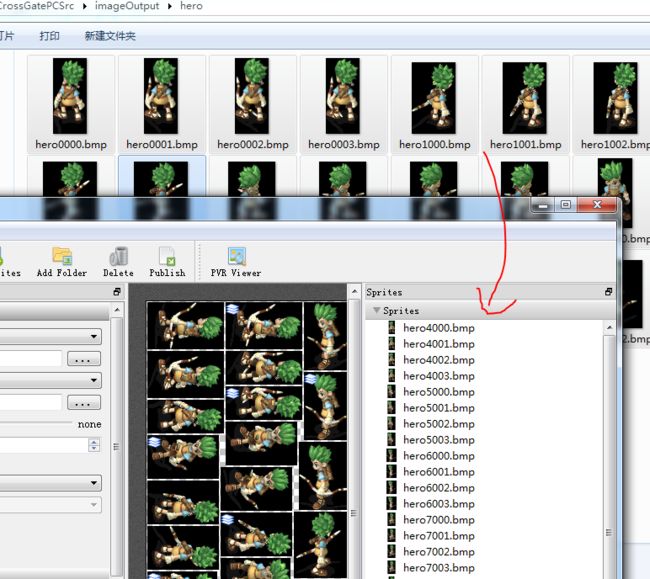Image resolution: width=650 pixels, height=579 pixels.
Task: Open the second dropdown below first browse field
Action: click(51, 380)
